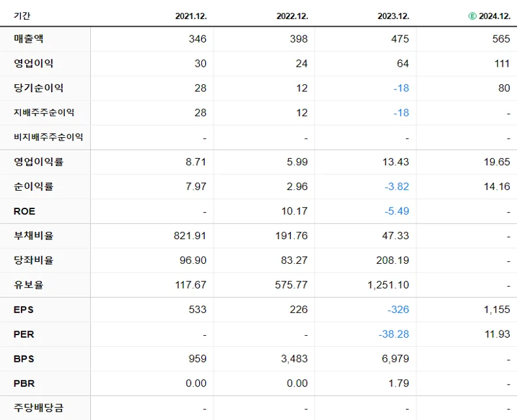This screenshot has height=420, width=517.
Task: Click the 226 EPS value
Action: 299,310
